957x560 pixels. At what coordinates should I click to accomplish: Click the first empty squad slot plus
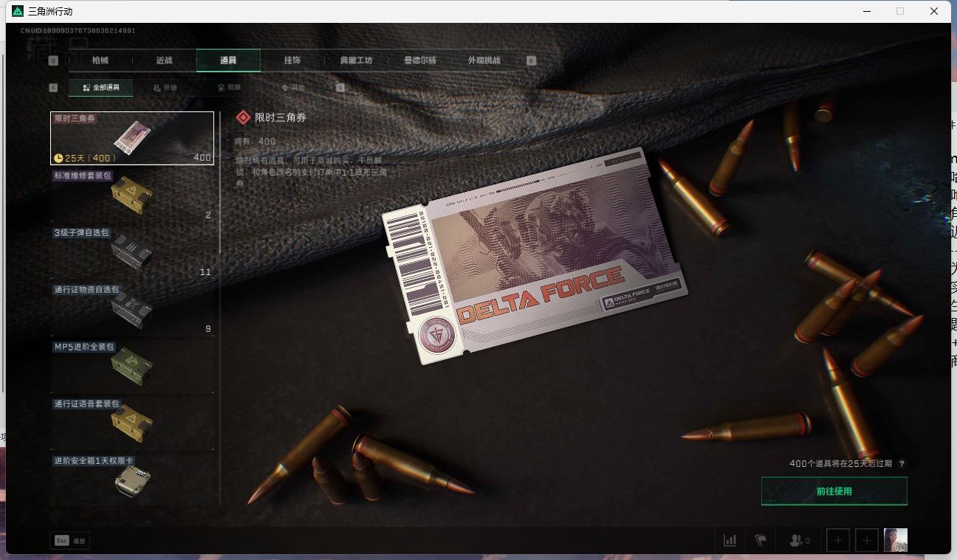click(x=838, y=540)
